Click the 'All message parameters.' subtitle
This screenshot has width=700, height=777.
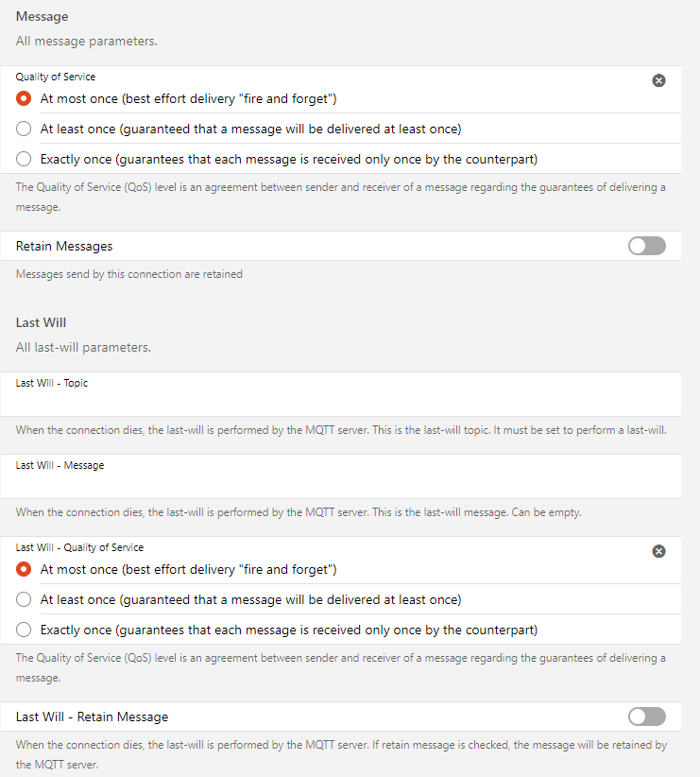pos(86,42)
